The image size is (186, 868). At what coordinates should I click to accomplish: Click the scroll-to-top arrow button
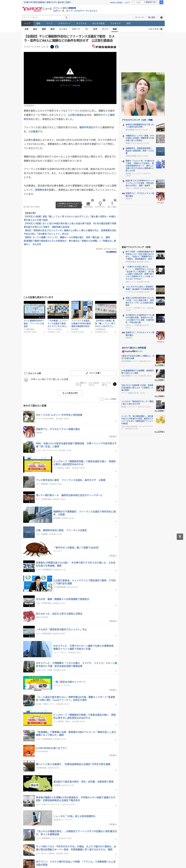click(180, 536)
